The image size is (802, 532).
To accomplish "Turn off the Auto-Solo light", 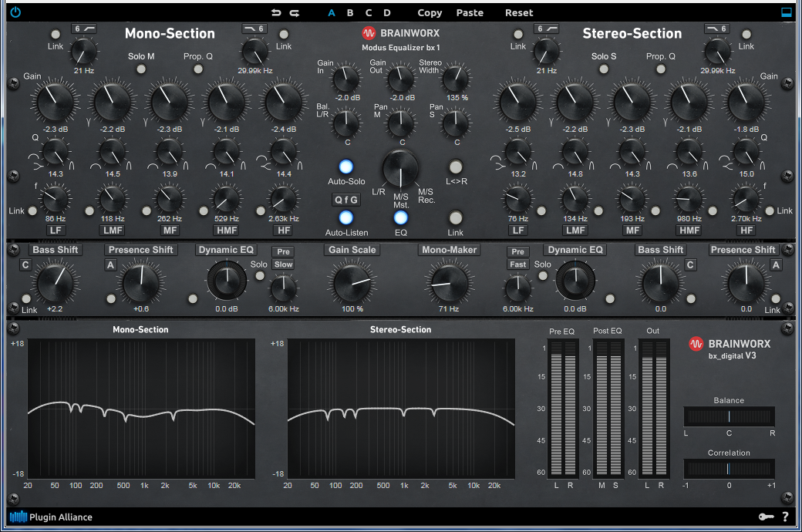I will [346, 167].
